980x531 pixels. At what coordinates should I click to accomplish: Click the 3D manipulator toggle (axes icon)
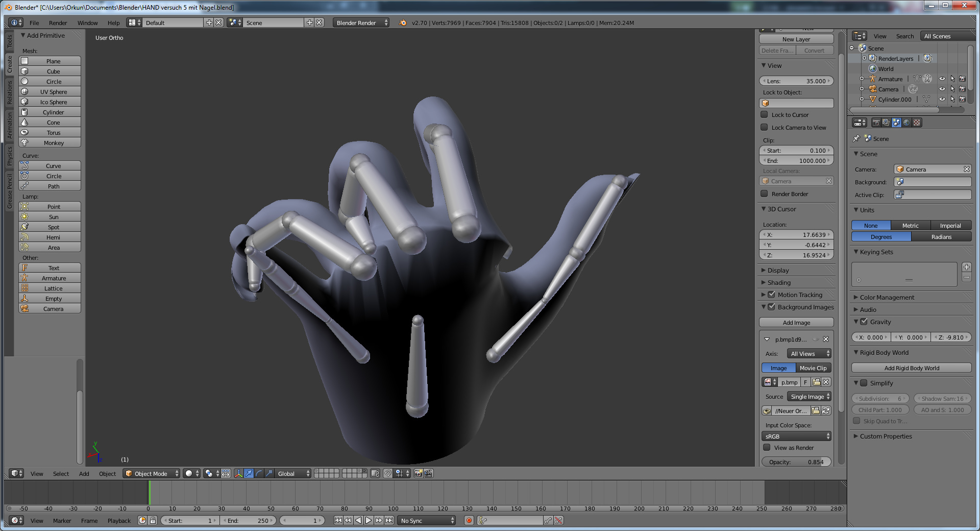[238, 474]
